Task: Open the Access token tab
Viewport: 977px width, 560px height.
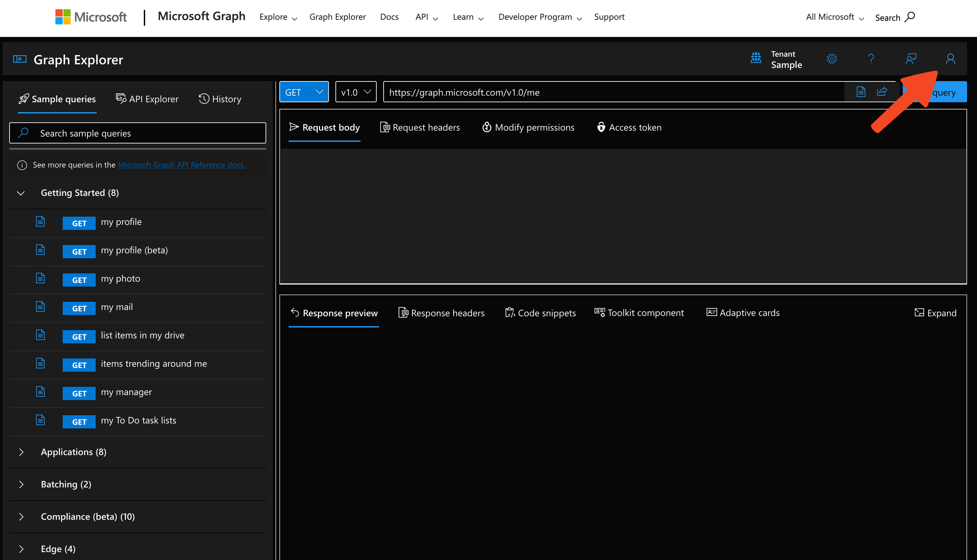Action: [x=629, y=127]
